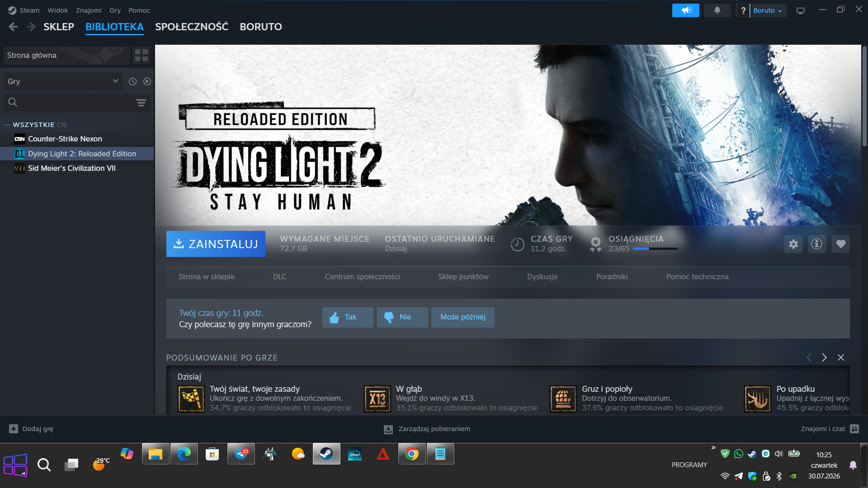Go back with the left arrow
Image resolution: width=868 pixels, height=488 pixels.
13,27
